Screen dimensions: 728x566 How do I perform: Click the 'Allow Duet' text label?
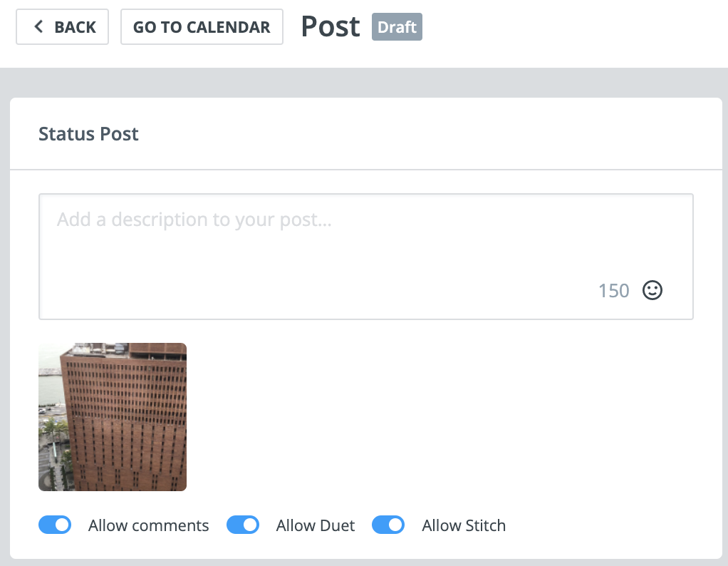tap(316, 525)
